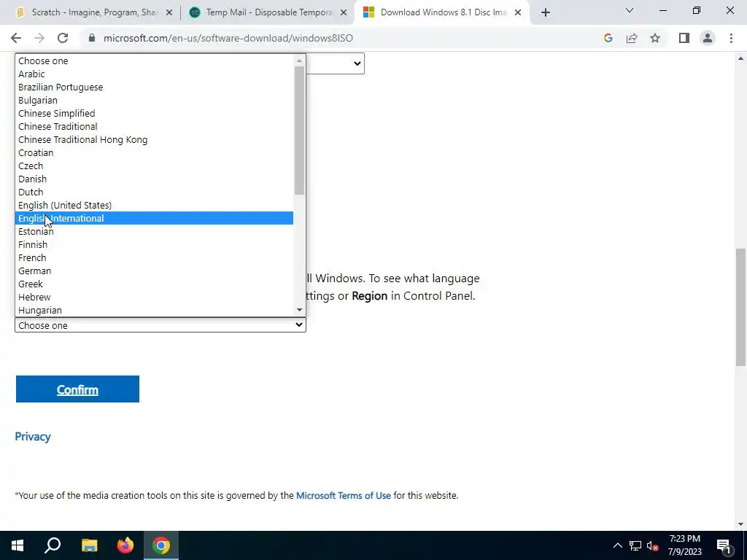747x560 pixels.
Task: Pick Dutch from the dropdown
Action: (154, 192)
